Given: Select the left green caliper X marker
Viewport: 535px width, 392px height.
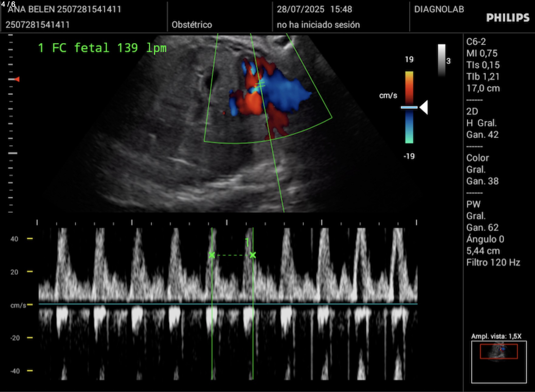Looking at the screenshot, I should coord(212,255).
